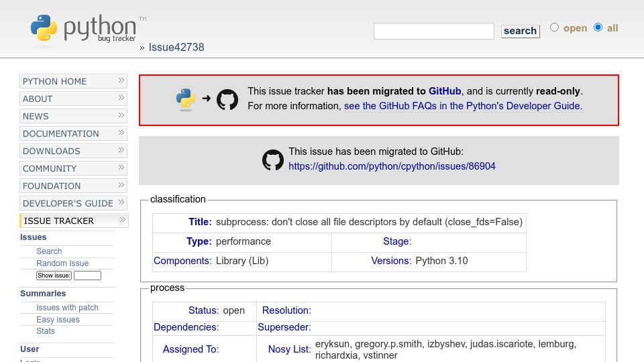Click the Dependencies label link

pos(186,327)
